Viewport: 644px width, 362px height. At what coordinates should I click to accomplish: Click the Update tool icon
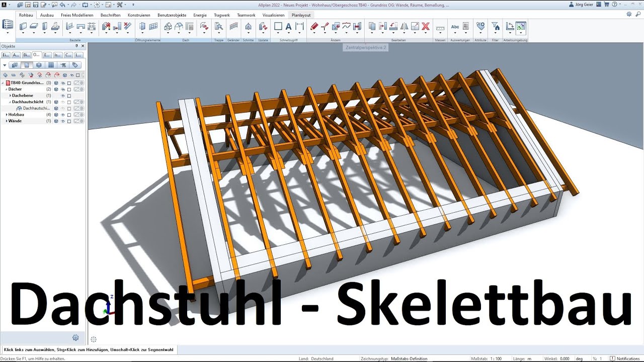263,26
